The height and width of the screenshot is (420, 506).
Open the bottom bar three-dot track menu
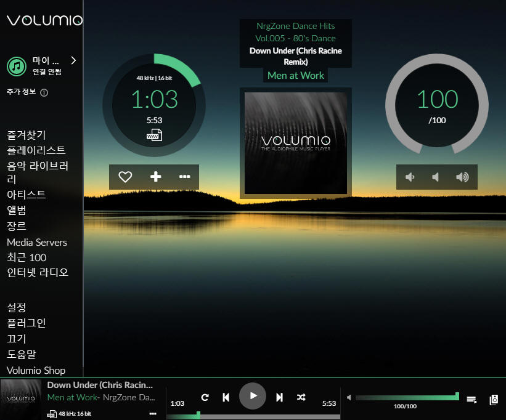(153, 414)
